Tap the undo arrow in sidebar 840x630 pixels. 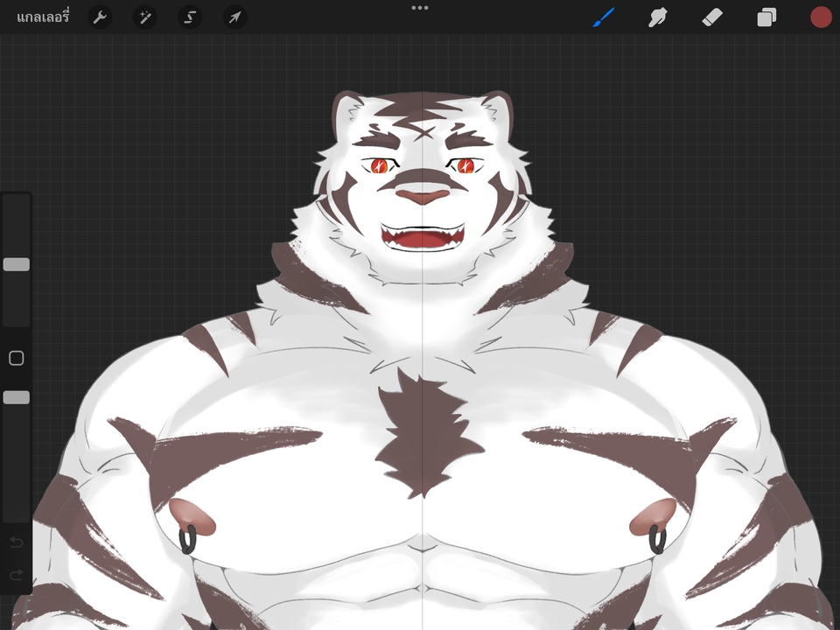(16, 542)
